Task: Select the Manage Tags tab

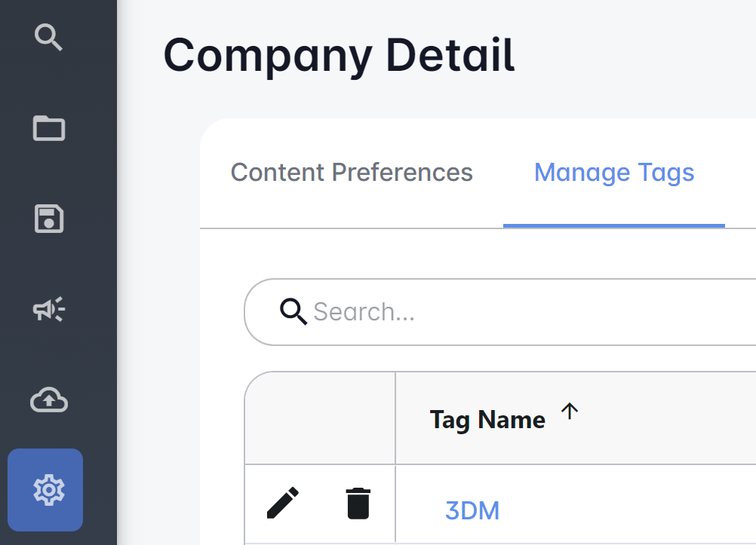Action: click(x=614, y=173)
